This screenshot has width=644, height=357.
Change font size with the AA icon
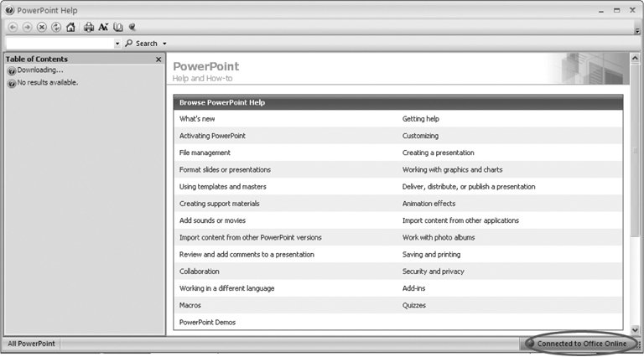[x=103, y=27]
